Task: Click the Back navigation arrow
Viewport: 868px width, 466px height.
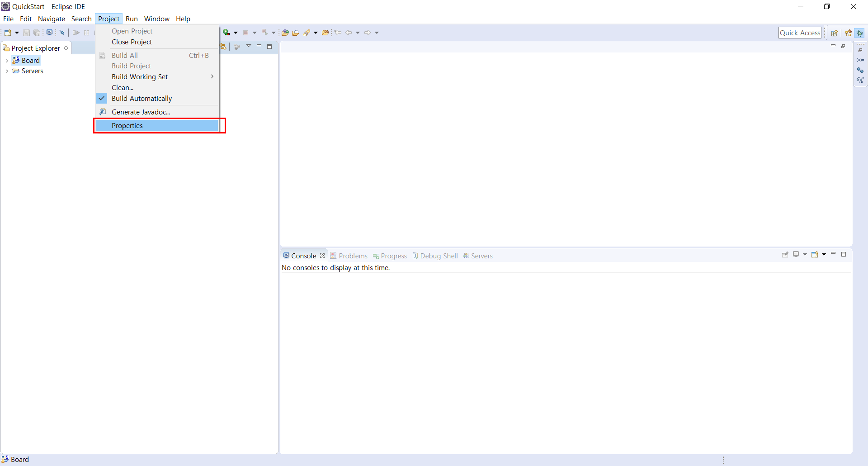Action: [x=349, y=33]
